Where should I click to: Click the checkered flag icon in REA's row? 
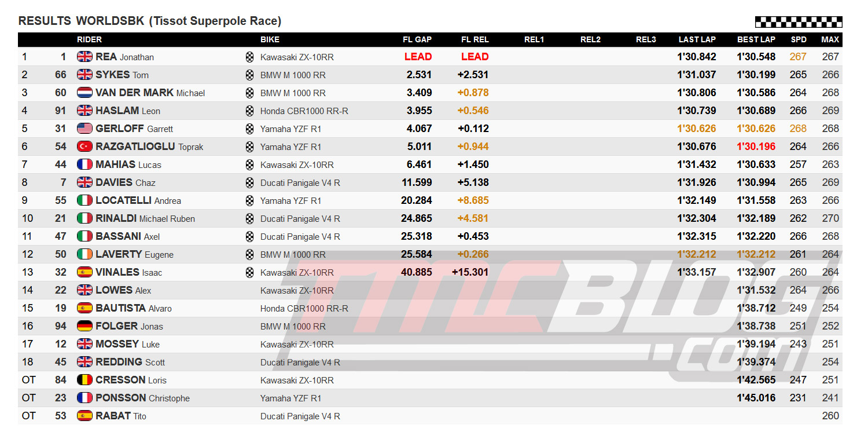coord(249,57)
